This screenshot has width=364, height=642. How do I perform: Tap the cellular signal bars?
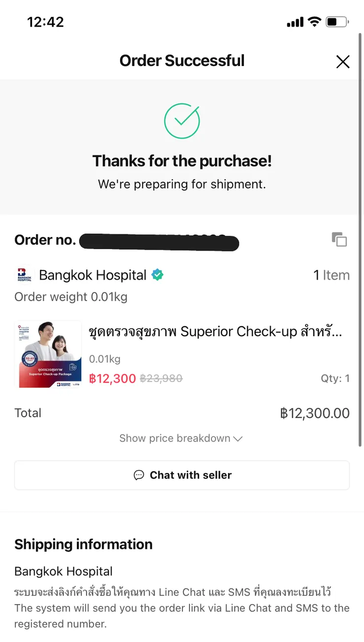click(295, 22)
